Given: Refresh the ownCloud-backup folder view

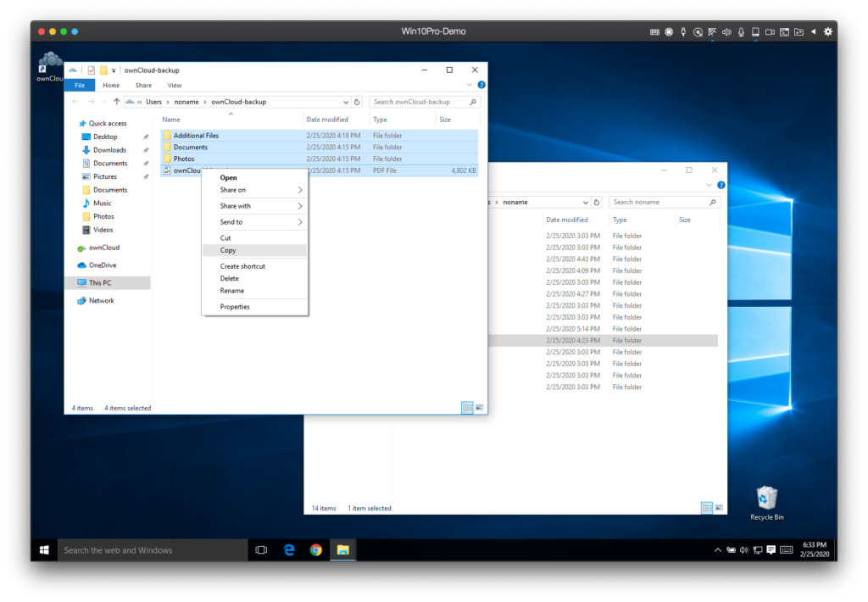Looking at the screenshot, I should 357,102.
